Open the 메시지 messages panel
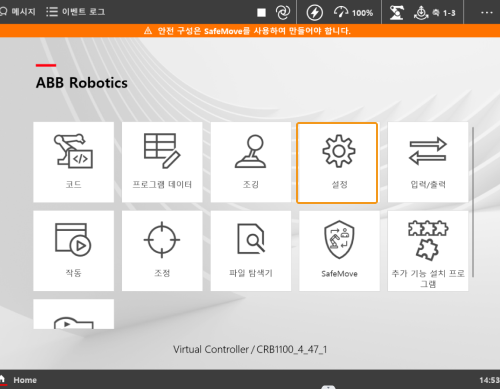This screenshot has width=500, height=389. tap(17, 12)
